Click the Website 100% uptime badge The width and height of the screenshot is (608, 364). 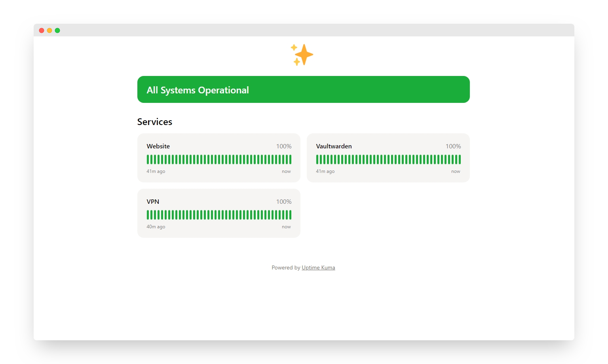(283, 146)
